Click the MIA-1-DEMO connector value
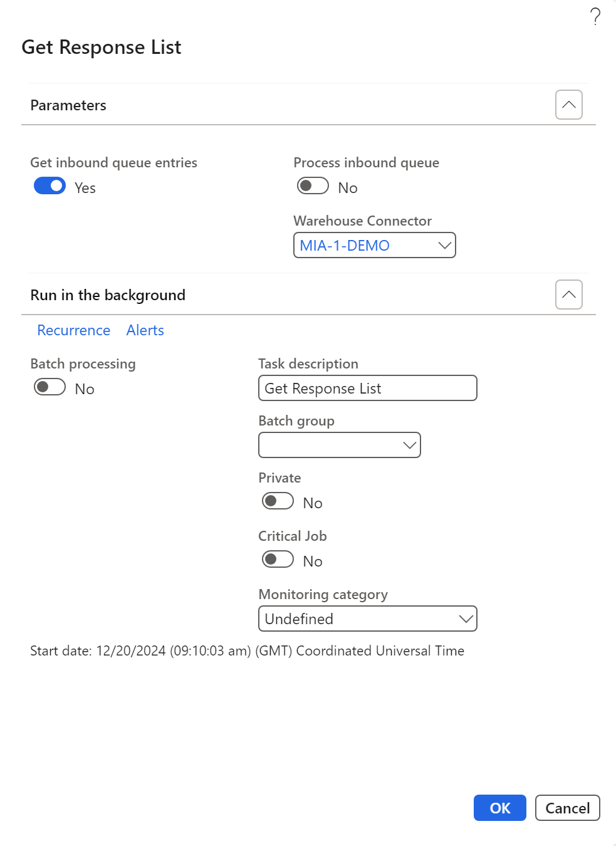The height and width of the screenshot is (846, 616). pos(345,246)
